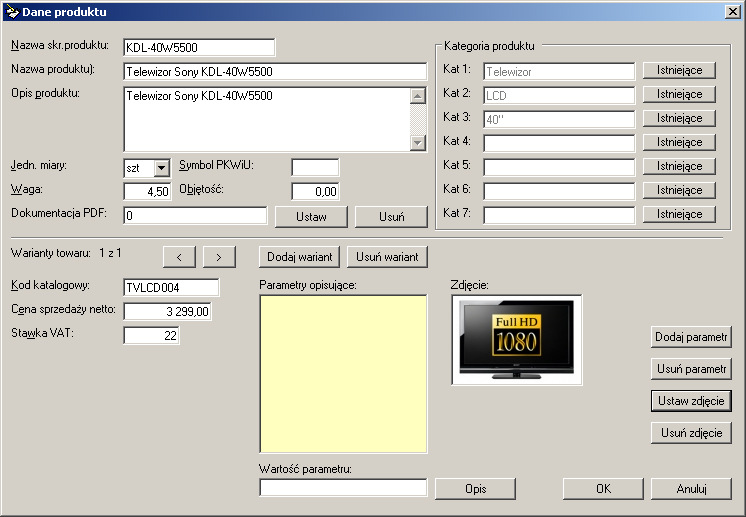Click the 'Warianty towaru: 1 z 1' label
This screenshot has width=746, height=517.
coord(66,253)
